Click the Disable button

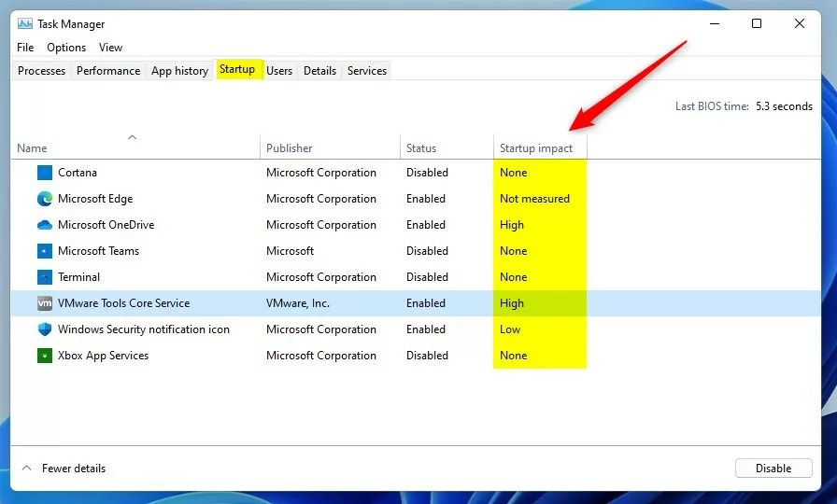(773, 469)
